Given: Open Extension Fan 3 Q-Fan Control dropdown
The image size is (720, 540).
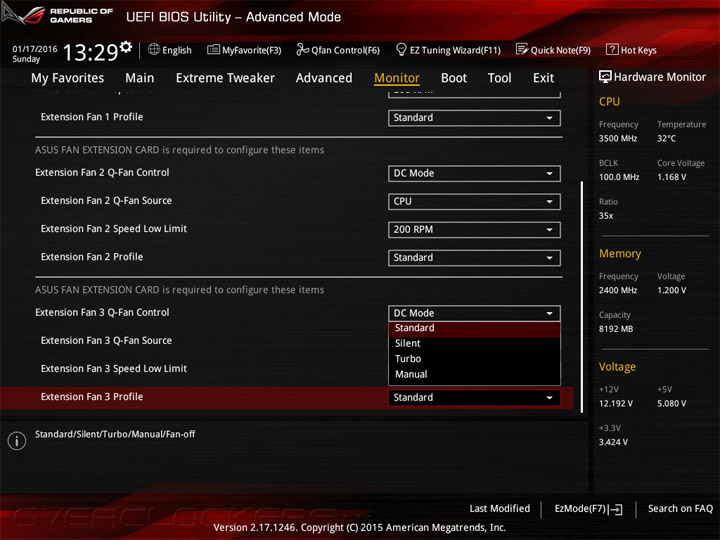Looking at the screenshot, I should tap(474, 313).
